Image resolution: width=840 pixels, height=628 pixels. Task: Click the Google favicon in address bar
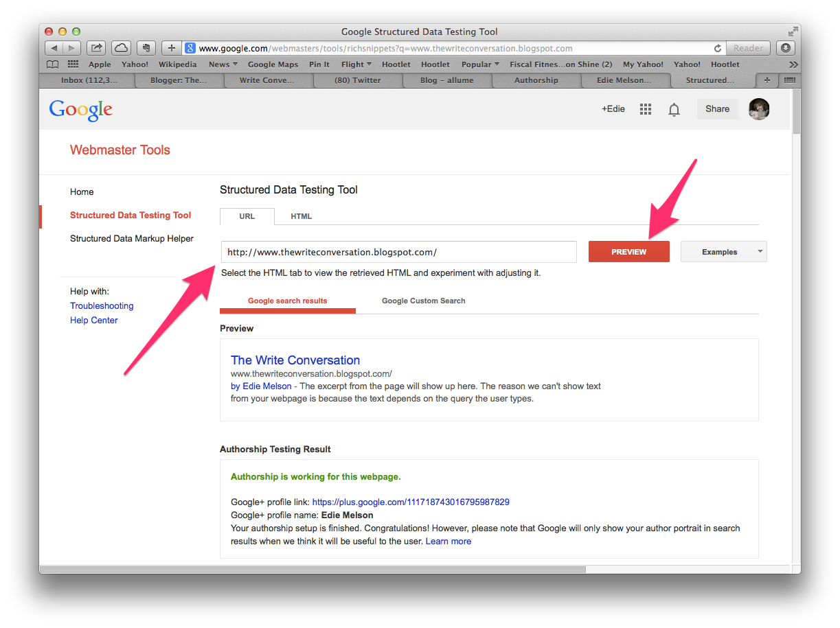click(191, 48)
